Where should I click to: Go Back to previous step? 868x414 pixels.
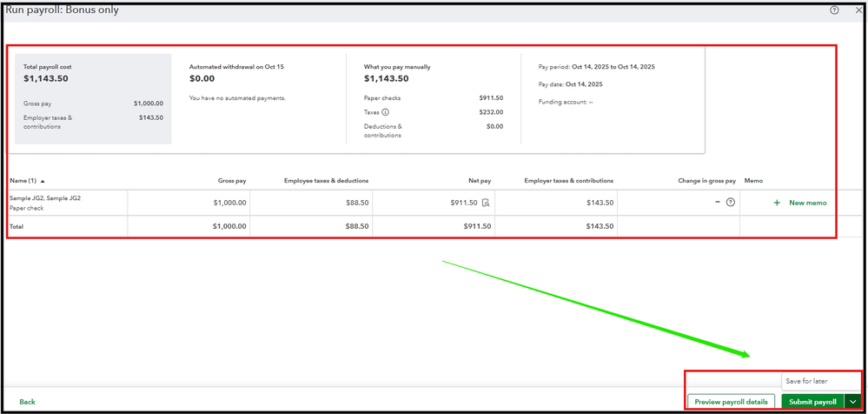click(x=27, y=402)
